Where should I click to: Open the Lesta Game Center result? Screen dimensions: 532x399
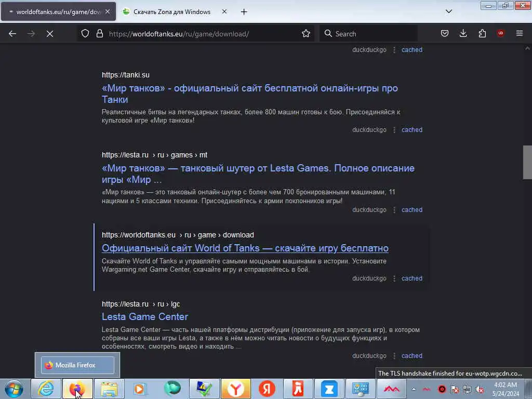tap(145, 316)
